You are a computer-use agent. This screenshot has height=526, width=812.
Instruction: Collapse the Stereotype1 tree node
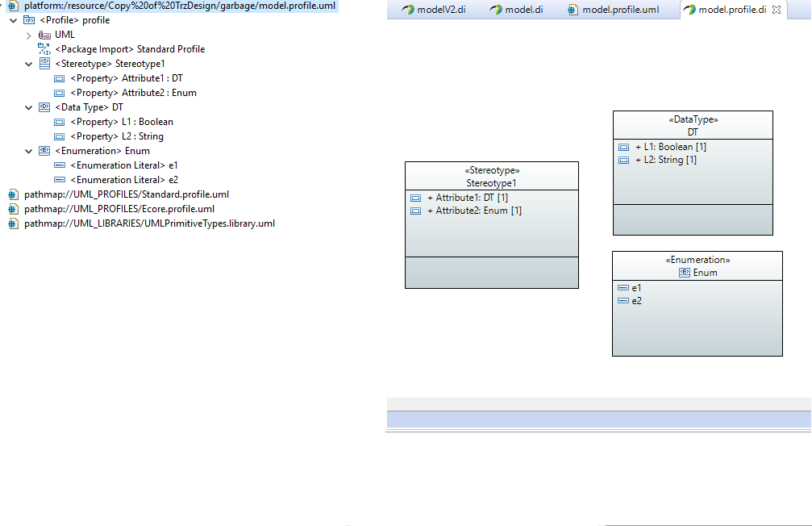point(29,65)
